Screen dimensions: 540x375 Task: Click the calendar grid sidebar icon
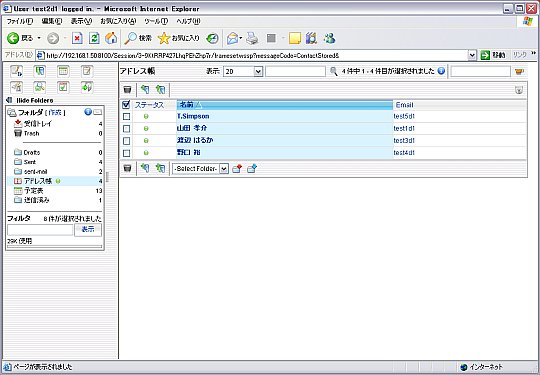click(63, 71)
